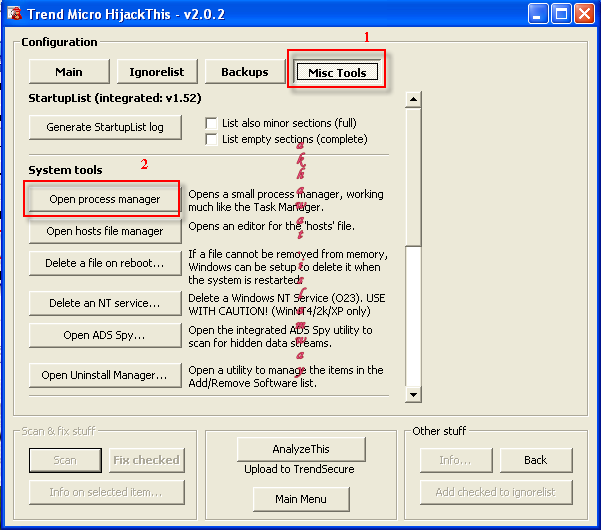Image resolution: width=601 pixels, height=530 pixels.
Task: Maximize the HijackThis window
Action: pyautogui.click(x=561, y=14)
